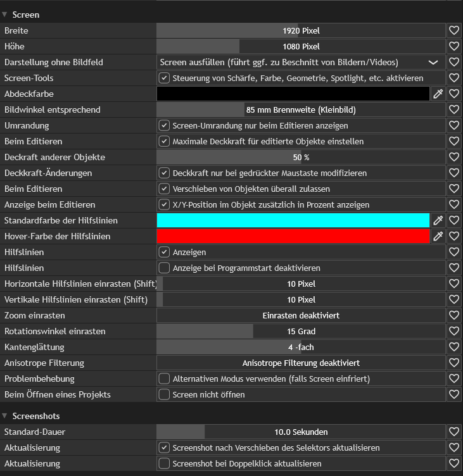Click the heart icon in Höhe row
463x476 pixels.
click(454, 46)
